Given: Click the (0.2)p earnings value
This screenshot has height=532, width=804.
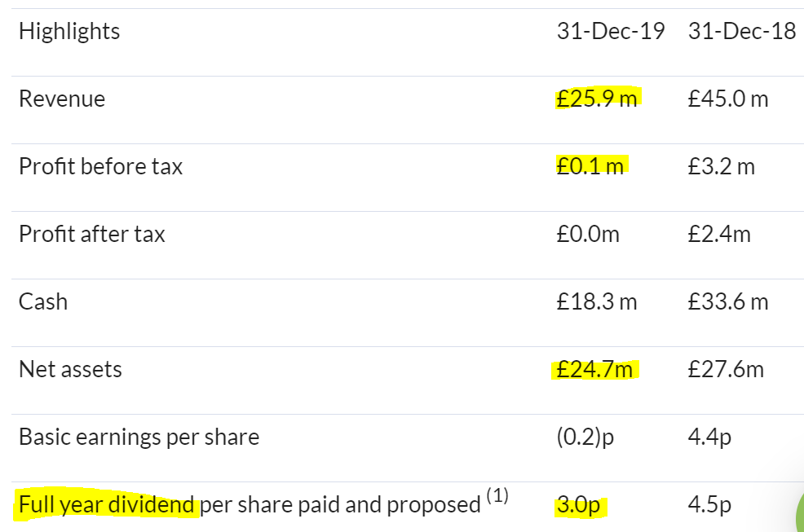Looking at the screenshot, I should (x=585, y=437).
